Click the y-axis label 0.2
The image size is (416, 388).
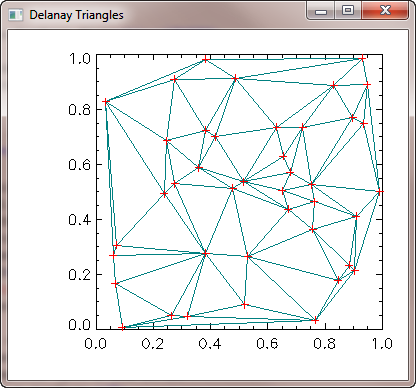(79, 275)
